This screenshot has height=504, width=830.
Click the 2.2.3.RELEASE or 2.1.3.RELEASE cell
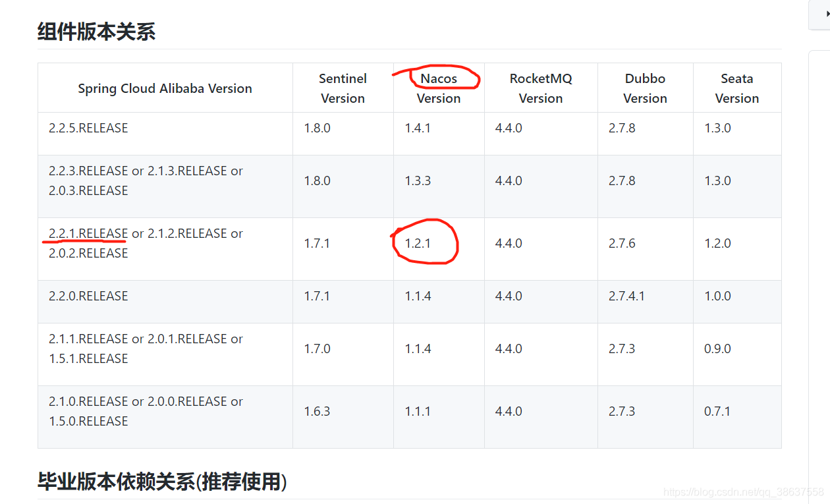[x=165, y=186]
